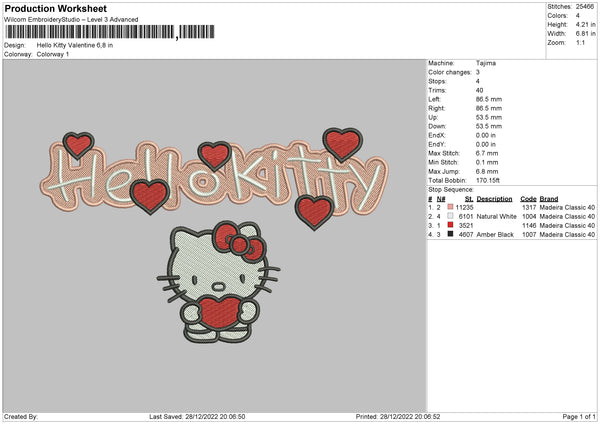Click the EndX value 0.00 in

point(486,135)
